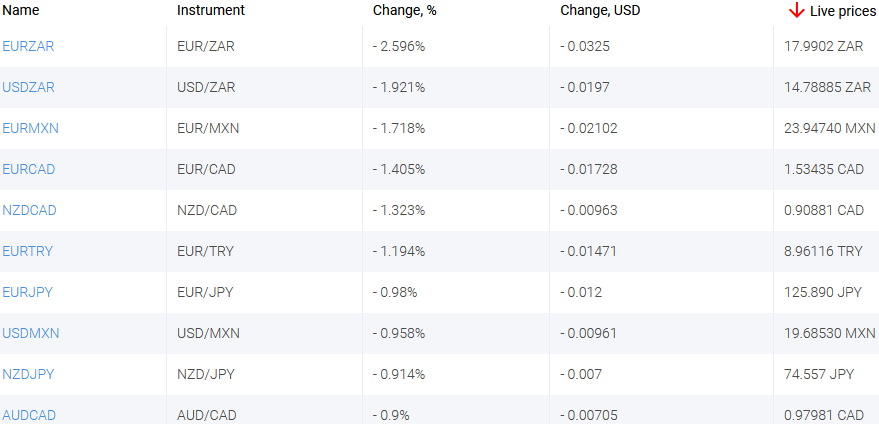879x424 pixels.
Task: Sort by Instrument column header
Action: (x=210, y=10)
